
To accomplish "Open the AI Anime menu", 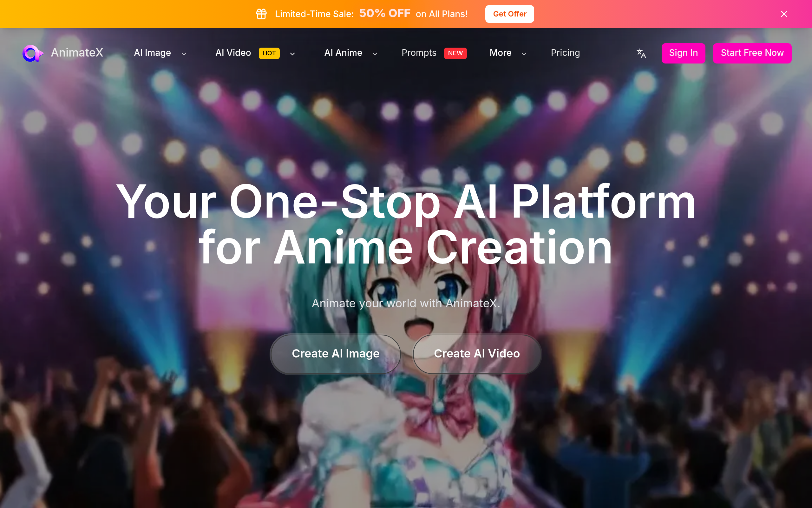I will [343, 53].
